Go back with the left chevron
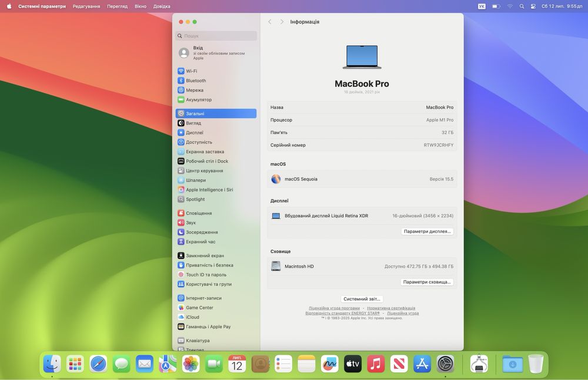The image size is (588, 380). pos(270,22)
